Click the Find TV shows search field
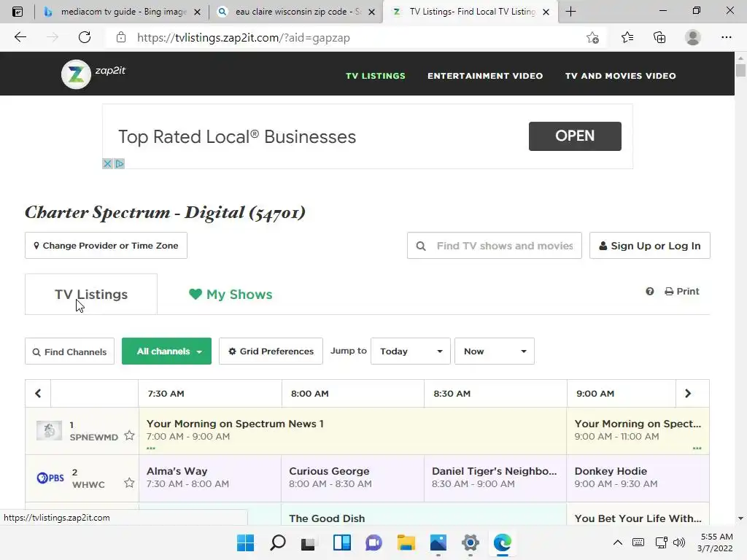The height and width of the screenshot is (560, 747). [x=495, y=246]
